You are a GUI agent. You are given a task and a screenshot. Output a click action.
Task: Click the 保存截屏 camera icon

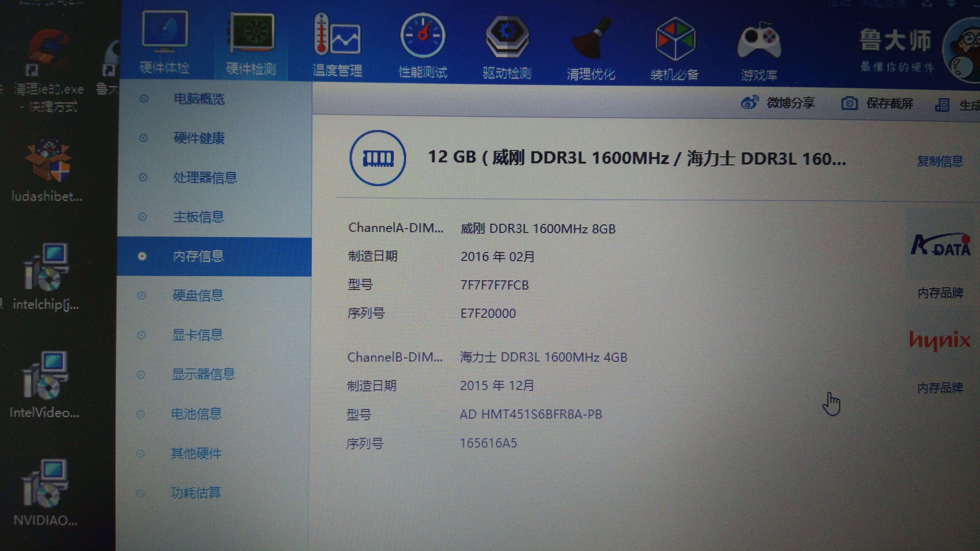coord(849,103)
